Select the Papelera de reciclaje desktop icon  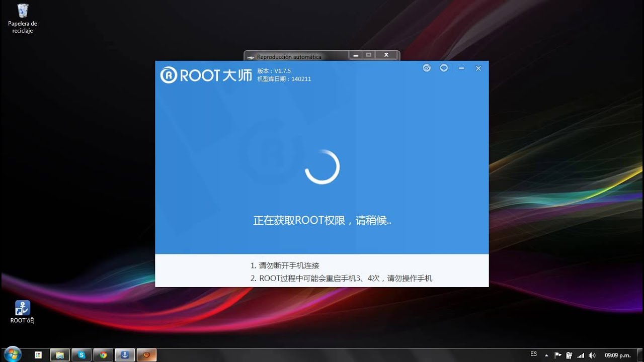tap(23, 18)
